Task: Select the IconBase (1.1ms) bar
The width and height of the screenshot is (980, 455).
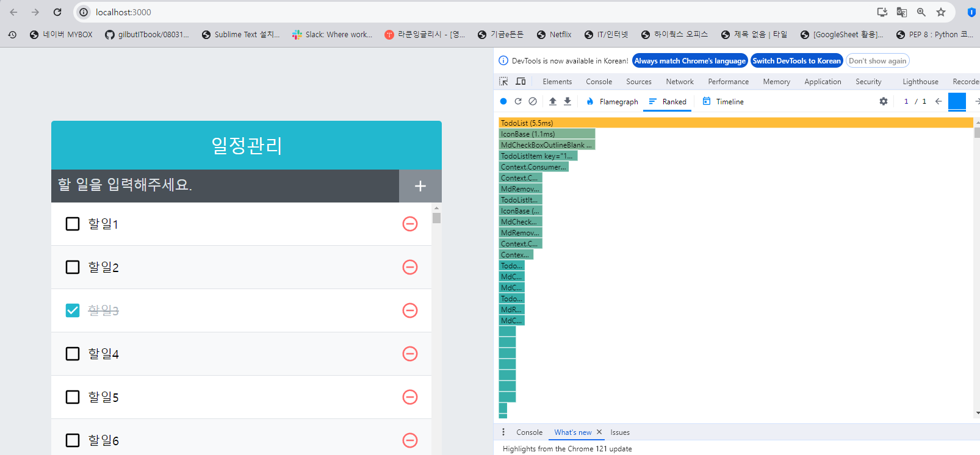Action: tap(547, 134)
